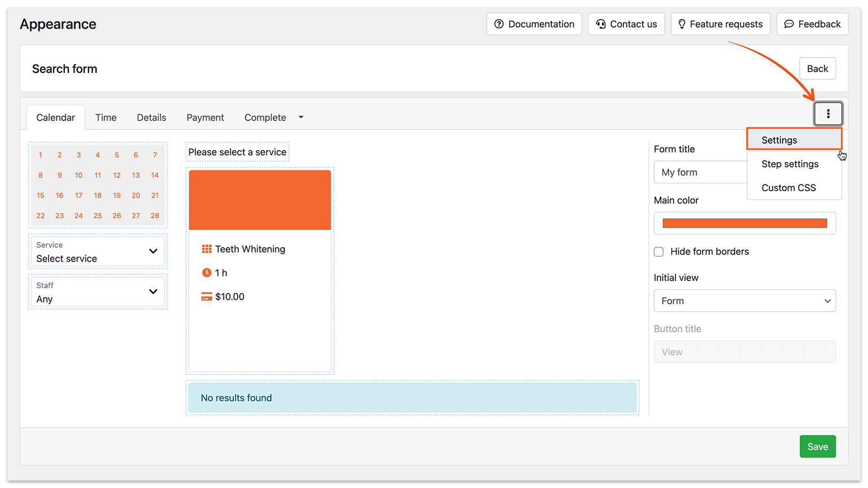Select Teeth Whitening service name

(x=250, y=249)
